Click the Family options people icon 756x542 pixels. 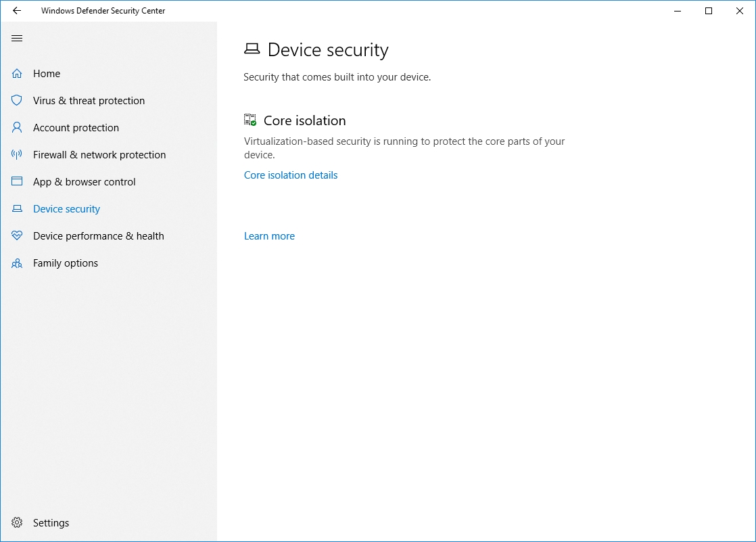tap(17, 263)
